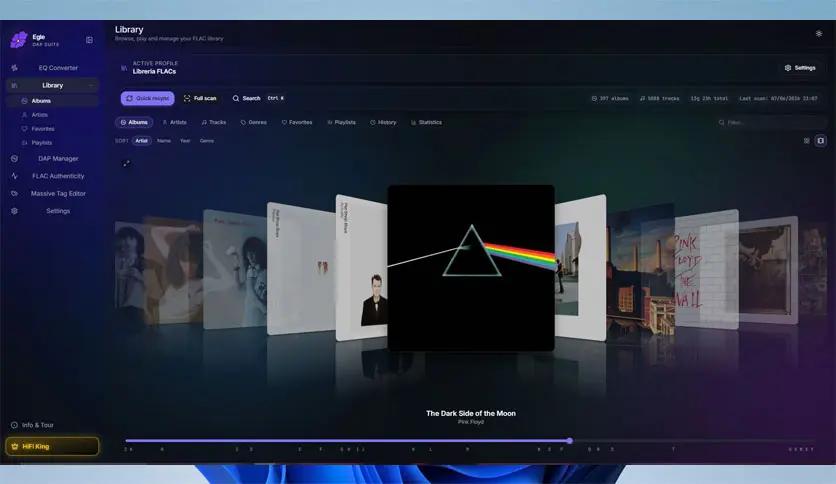This screenshot has height=484, width=836.
Task: Click the Pink Floyd artist name
Action: point(471,422)
